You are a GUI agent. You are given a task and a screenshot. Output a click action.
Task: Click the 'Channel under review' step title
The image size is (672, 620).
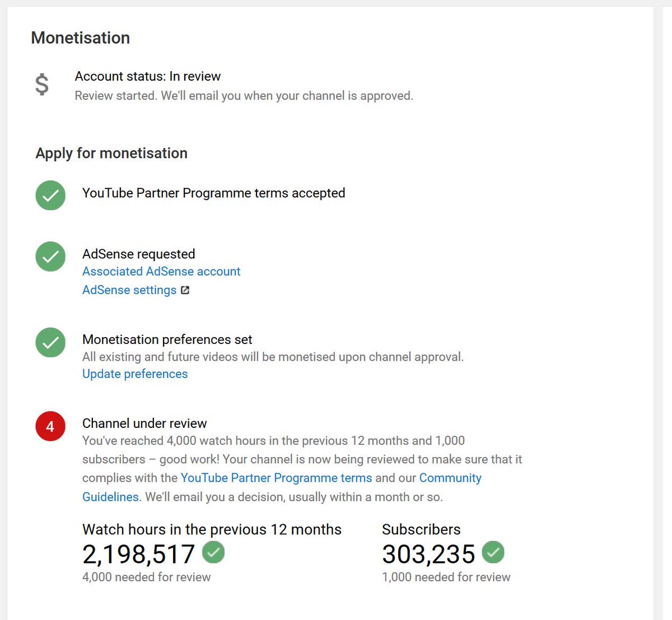[x=144, y=423]
